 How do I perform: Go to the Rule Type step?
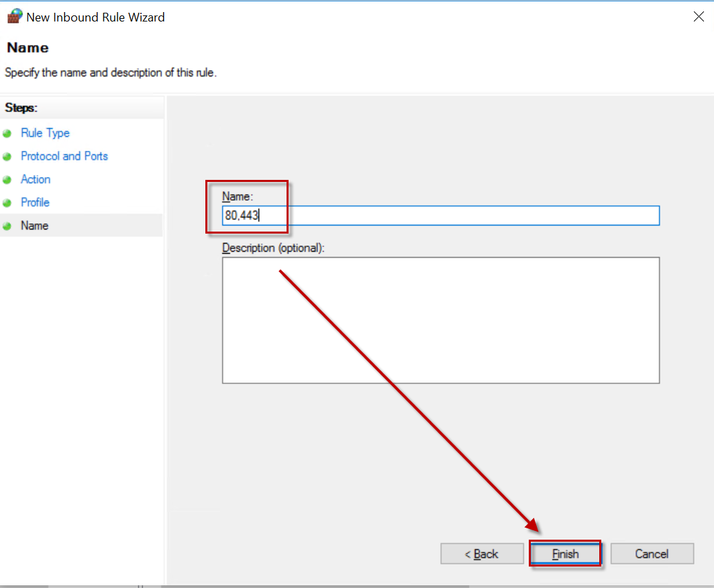point(45,133)
